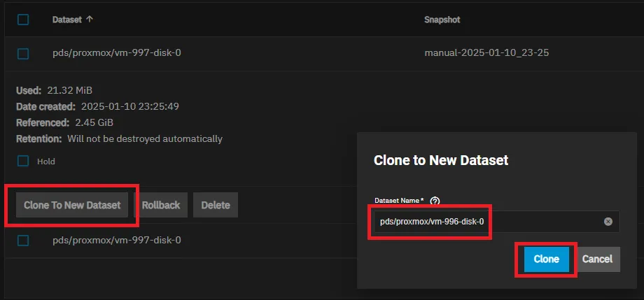Tick the select-all checkbox in the table header

(23, 20)
